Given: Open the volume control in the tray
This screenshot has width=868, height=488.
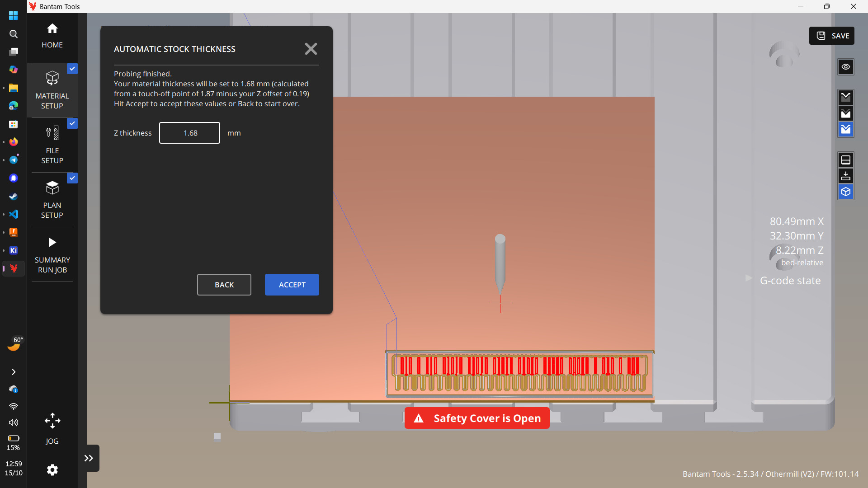Looking at the screenshot, I should [x=14, y=422].
